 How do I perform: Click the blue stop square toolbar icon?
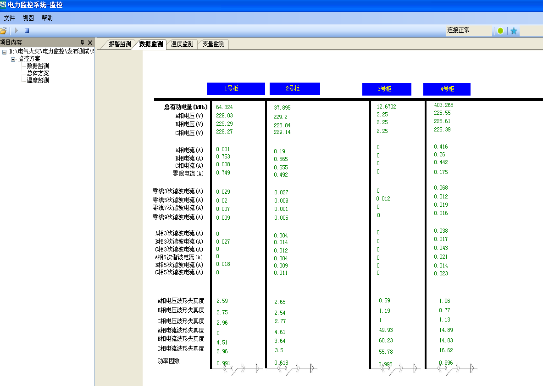click(27, 31)
